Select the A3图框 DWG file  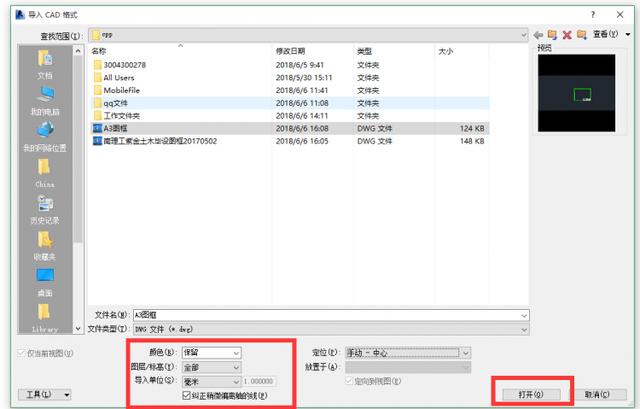click(x=118, y=128)
